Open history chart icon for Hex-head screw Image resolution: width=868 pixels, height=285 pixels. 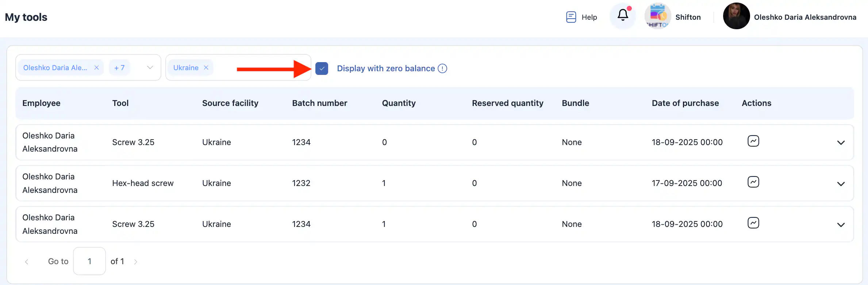753,182
